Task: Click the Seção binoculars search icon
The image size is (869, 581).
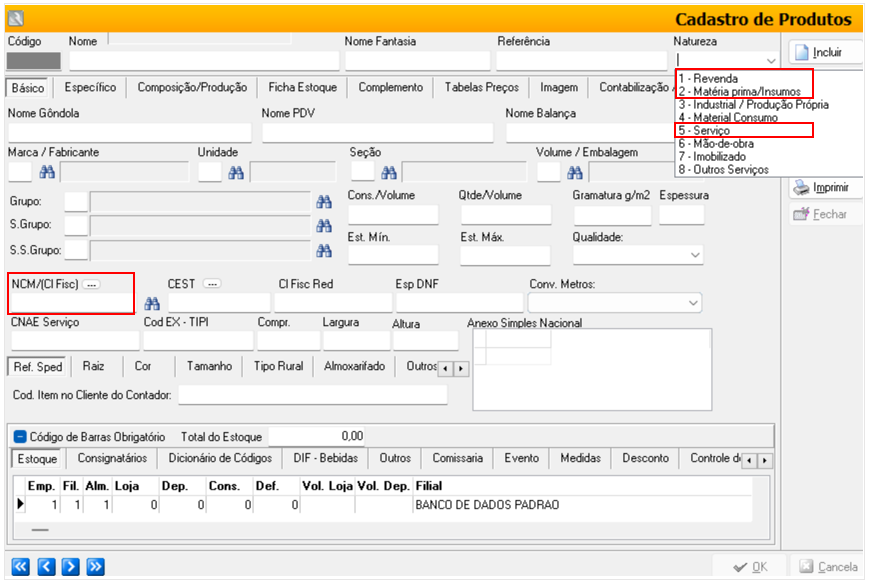Action: click(x=388, y=173)
